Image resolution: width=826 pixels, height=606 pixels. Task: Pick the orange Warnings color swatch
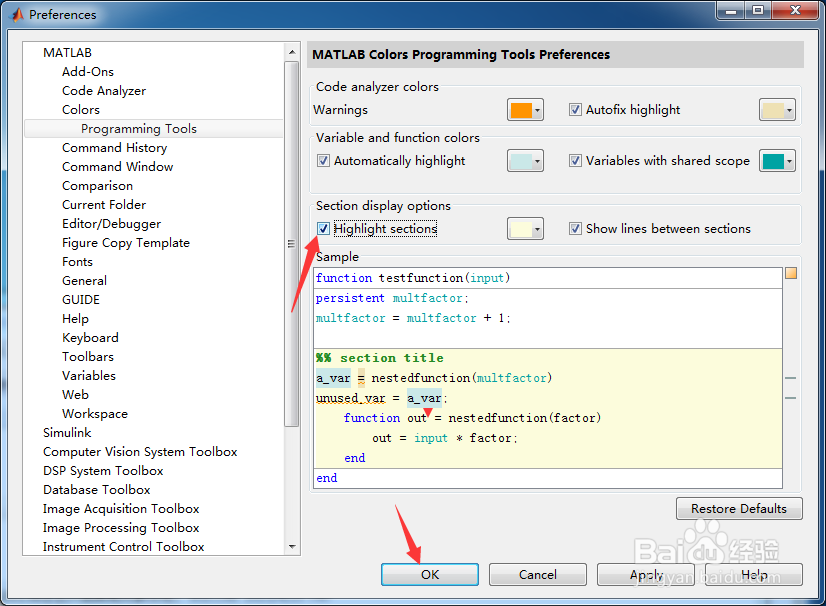[x=521, y=110]
